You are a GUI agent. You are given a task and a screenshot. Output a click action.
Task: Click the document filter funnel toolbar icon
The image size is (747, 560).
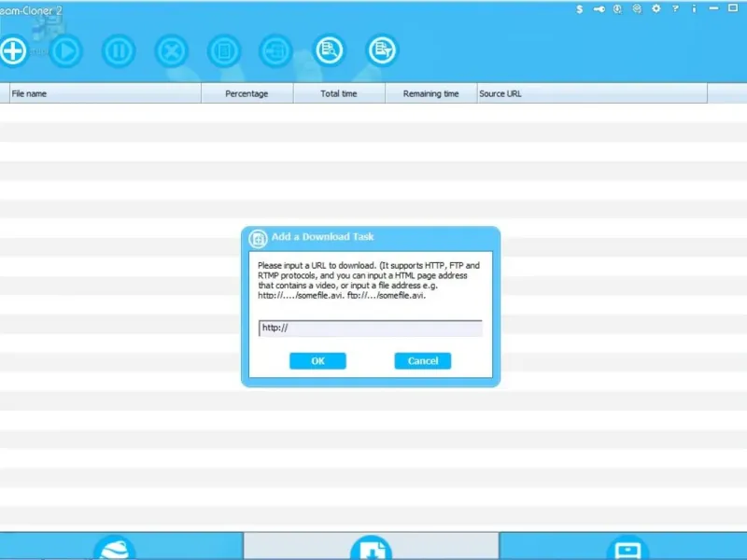tap(382, 50)
